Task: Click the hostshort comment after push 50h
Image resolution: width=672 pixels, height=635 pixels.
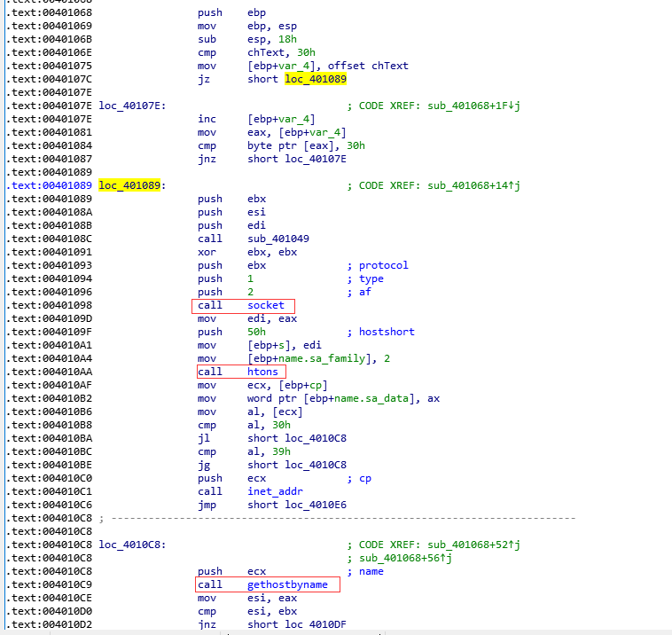Action: point(387,332)
